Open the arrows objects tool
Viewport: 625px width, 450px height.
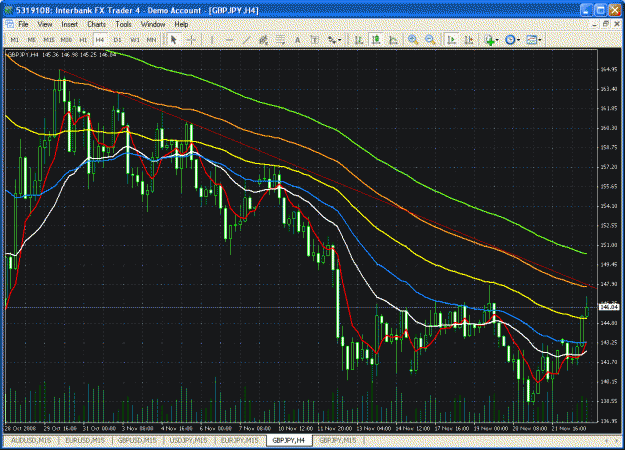332,40
